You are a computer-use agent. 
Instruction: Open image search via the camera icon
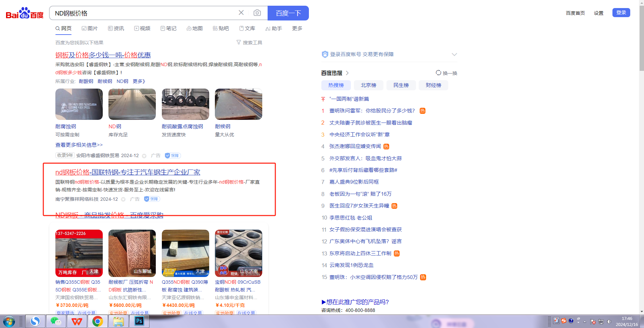257,13
